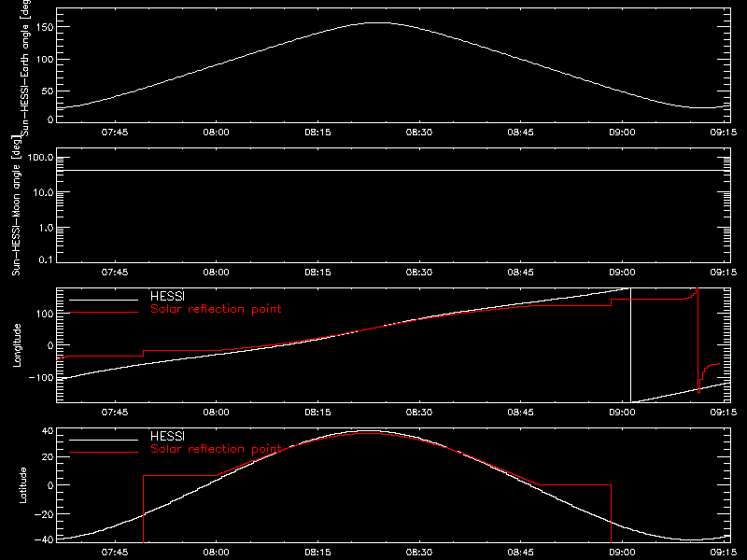Click the 1.0 tick on Moon angle axis
This screenshot has height=560, width=747.
coord(46,228)
